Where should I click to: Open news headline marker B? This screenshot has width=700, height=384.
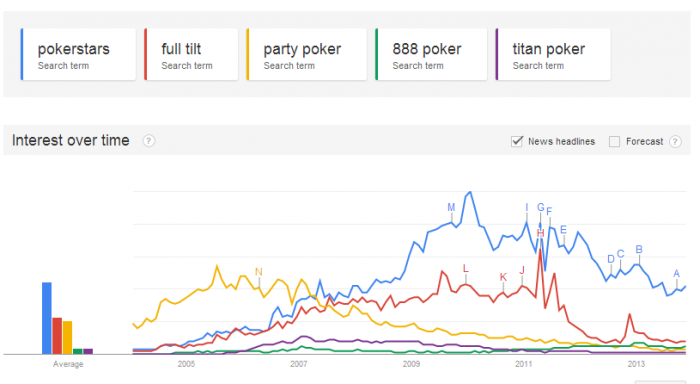click(x=639, y=250)
